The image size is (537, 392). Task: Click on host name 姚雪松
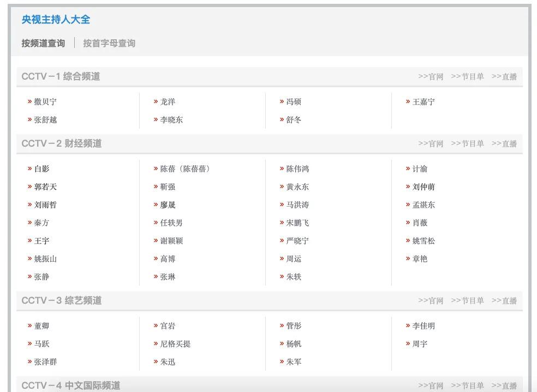pos(423,241)
